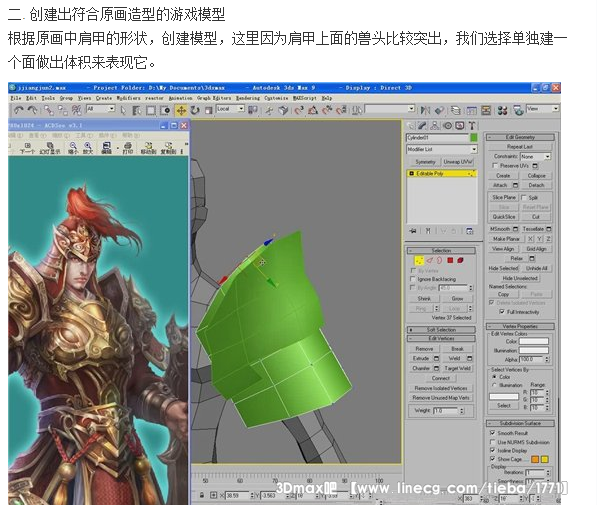
Task: Open the Graph Editors menu
Action: point(214,98)
